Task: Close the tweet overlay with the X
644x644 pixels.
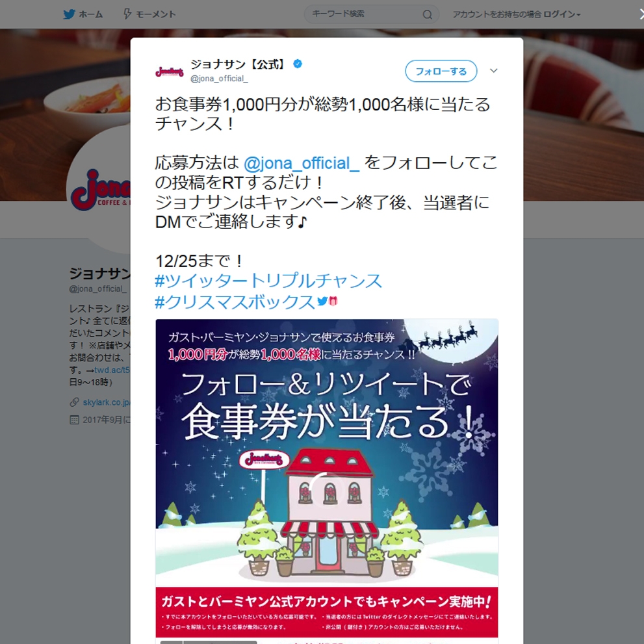Action: (x=641, y=14)
